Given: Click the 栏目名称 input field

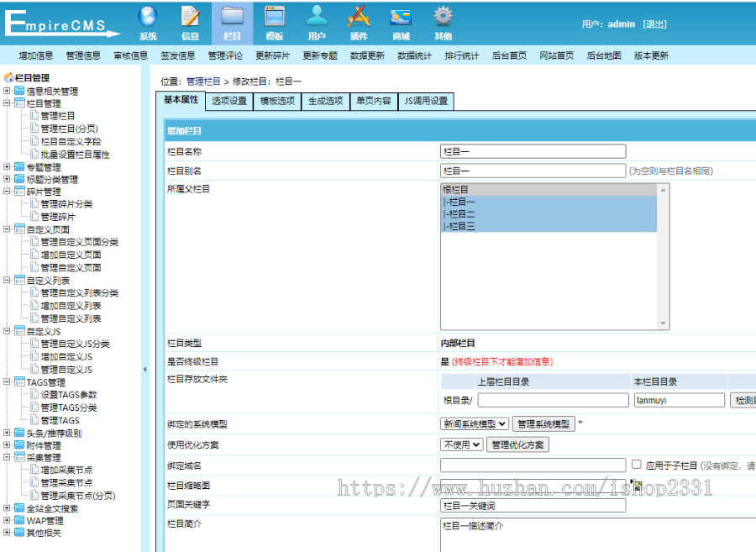Looking at the screenshot, I should point(533,151).
